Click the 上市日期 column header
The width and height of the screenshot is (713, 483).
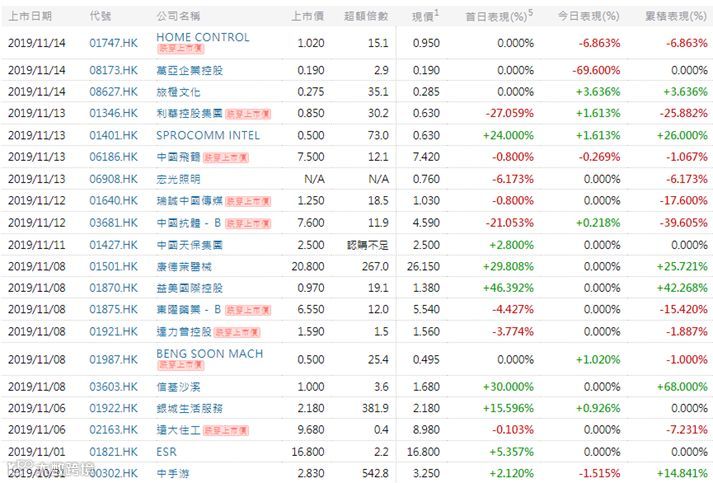coord(30,16)
